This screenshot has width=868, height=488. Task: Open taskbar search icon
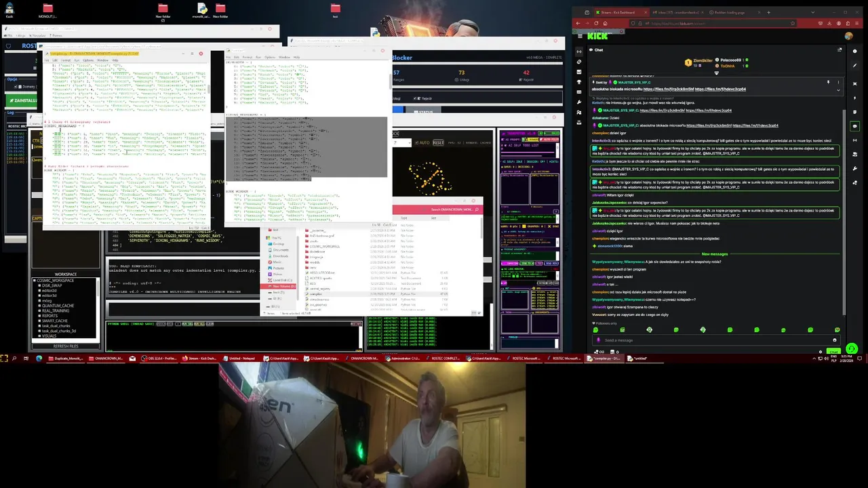pyautogui.click(x=14, y=359)
